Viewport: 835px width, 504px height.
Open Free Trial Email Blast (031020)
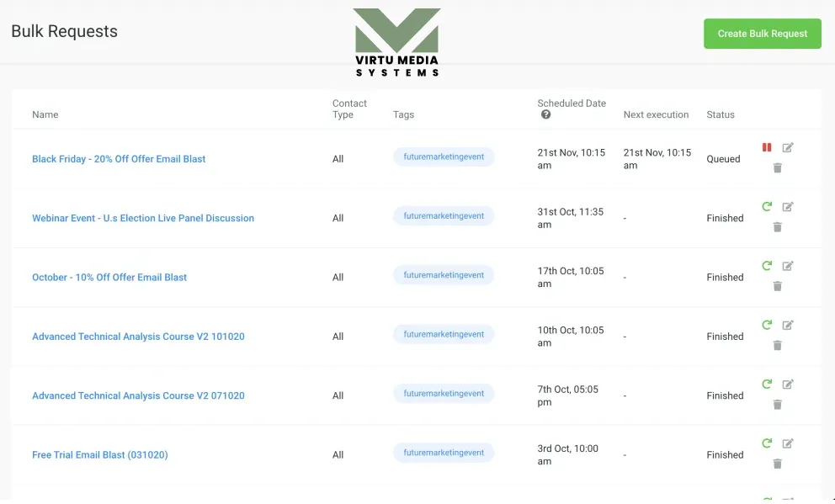click(99, 454)
